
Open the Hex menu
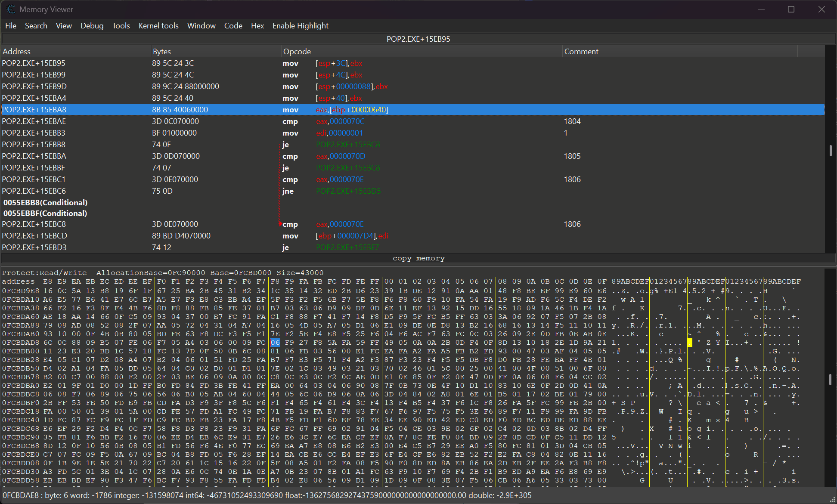[257, 26]
